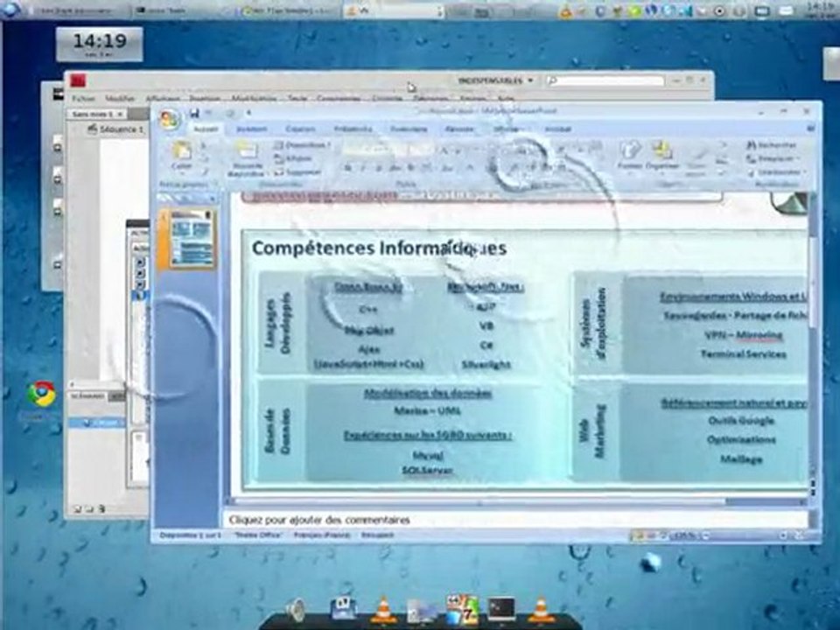The height and width of the screenshot is (630, 840).
Task: Click the zoom slider in PowerPoint's status bar
Action: pyautogui.click(x=745, y=535)
